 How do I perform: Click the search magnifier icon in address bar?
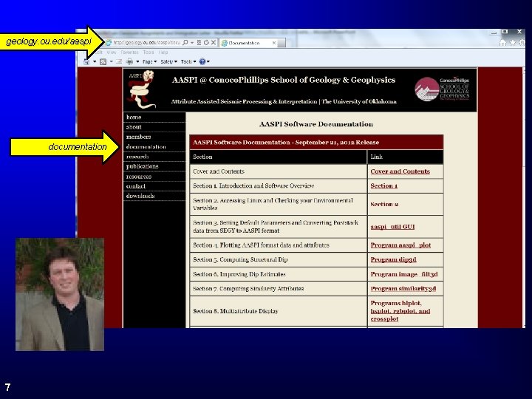[x=185, y=43]
